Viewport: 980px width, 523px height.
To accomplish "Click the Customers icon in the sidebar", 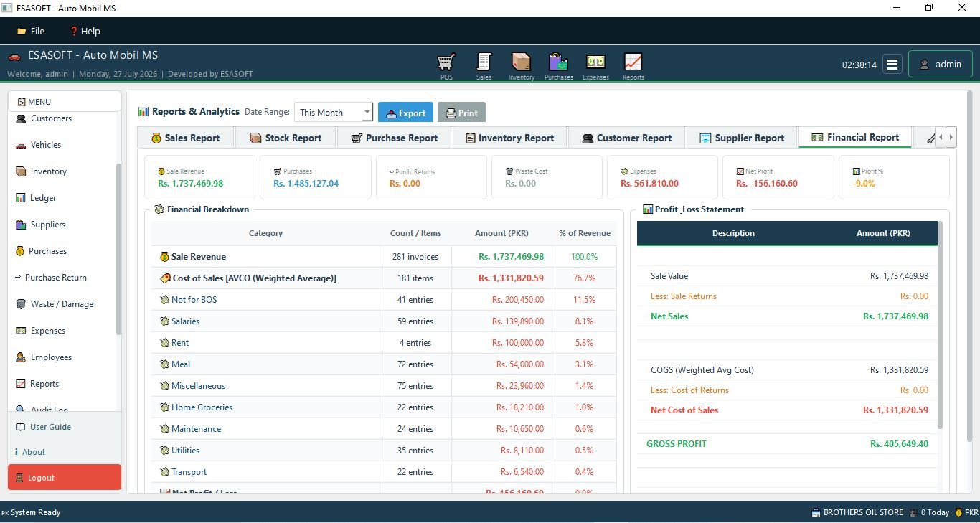I will coord(21,118).
